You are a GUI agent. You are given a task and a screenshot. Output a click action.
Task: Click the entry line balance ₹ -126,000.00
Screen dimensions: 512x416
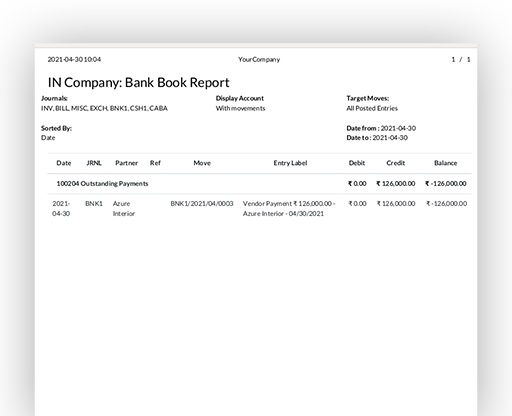[x=446, y=203]
